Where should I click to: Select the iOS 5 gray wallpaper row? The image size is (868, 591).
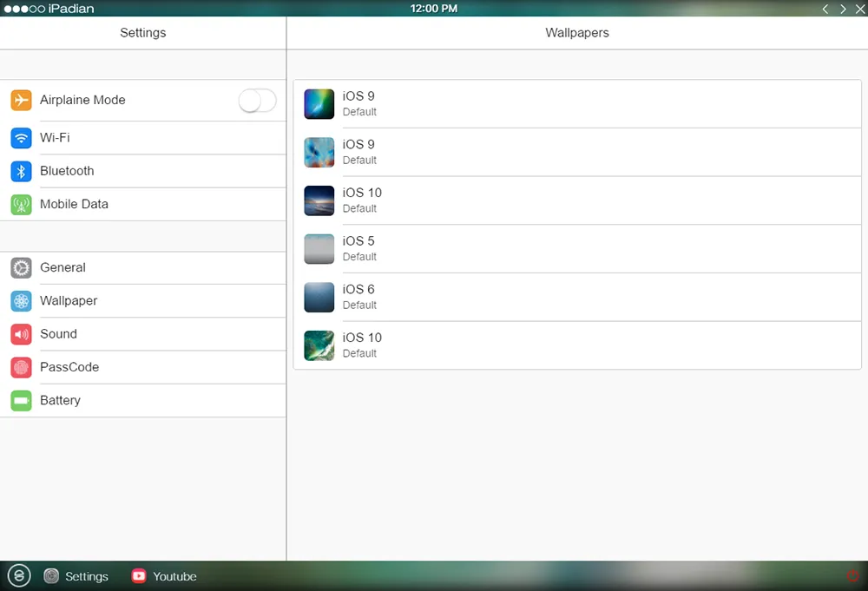pos(577,249)
